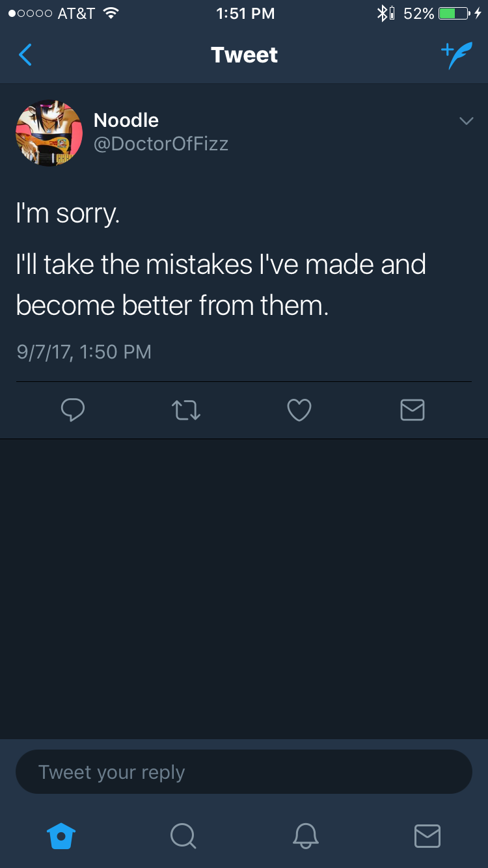Tap the tweet timestamp 9/7/17
This screenshot has width=488, height=868.
tap(83, 352)
